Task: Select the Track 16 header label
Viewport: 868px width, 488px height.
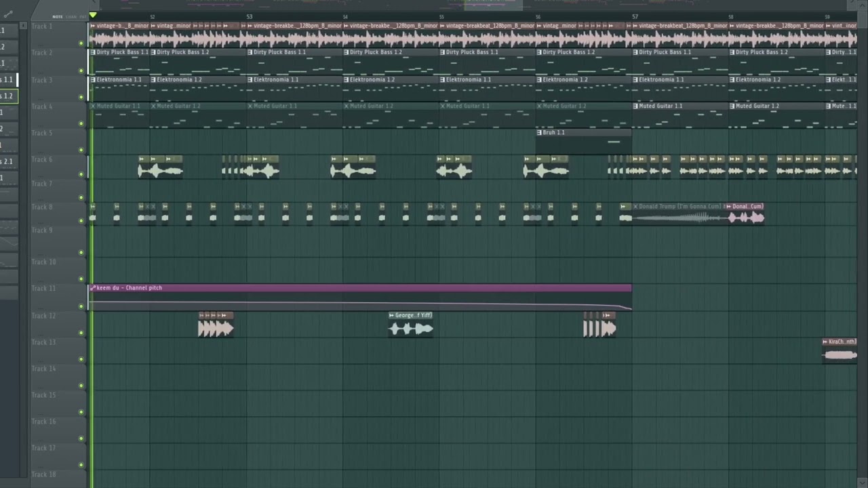Action: (43, 422)
